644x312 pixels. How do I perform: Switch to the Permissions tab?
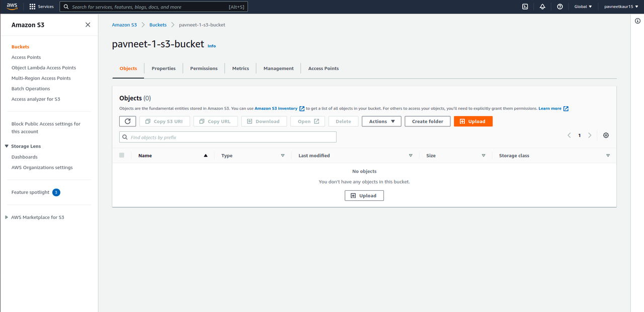pyautogui.click(x=204, y=68)
